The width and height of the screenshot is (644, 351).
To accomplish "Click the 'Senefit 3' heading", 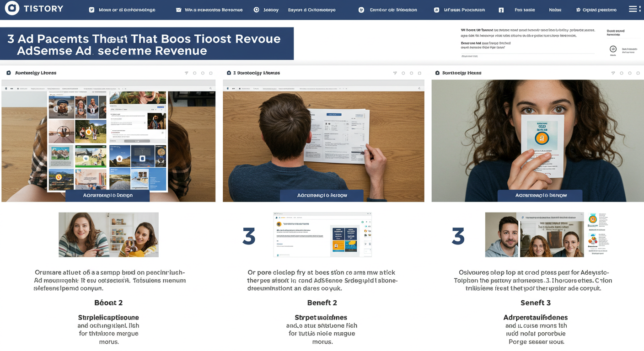I will coord(536,303).
